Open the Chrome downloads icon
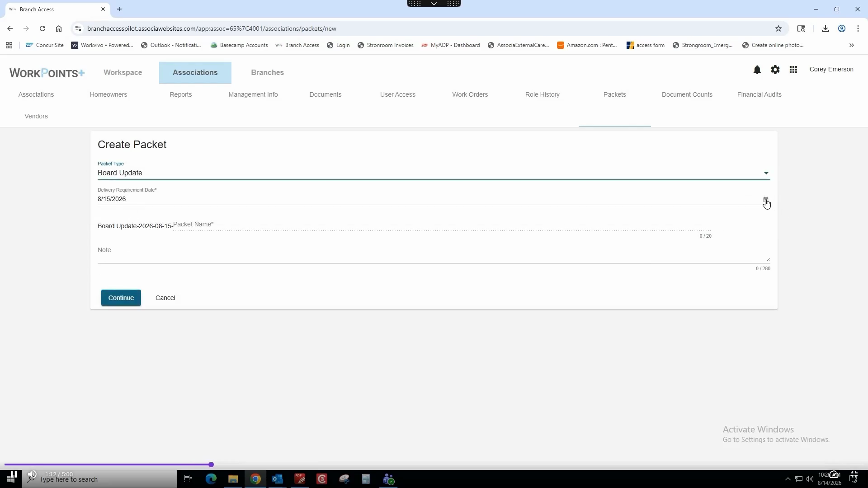The image size is (868, 488). tap(826, 28)
